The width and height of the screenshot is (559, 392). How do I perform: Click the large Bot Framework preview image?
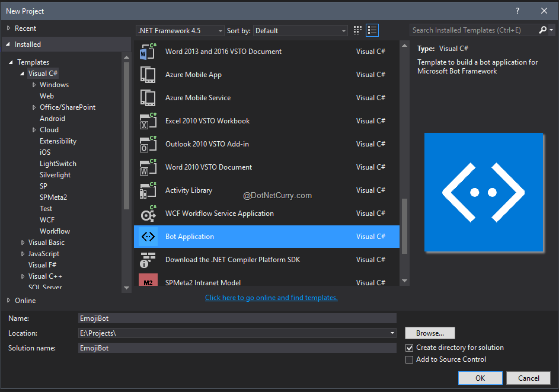tap(484, 192)
